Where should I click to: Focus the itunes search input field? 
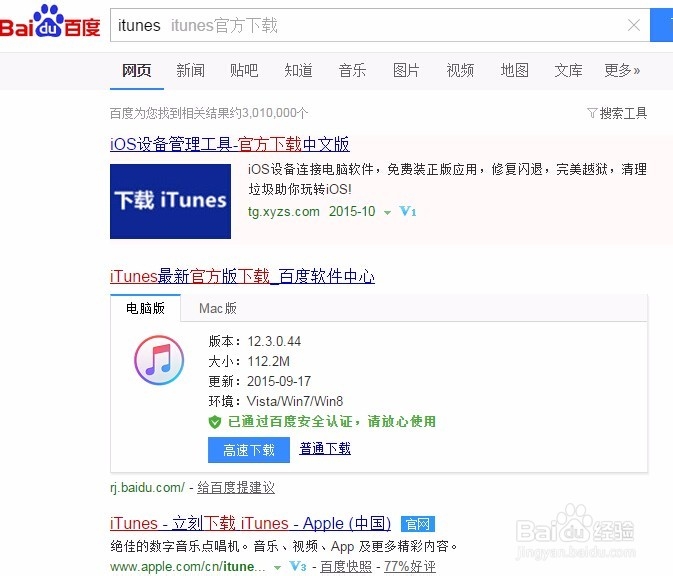(x=380, y=25)
